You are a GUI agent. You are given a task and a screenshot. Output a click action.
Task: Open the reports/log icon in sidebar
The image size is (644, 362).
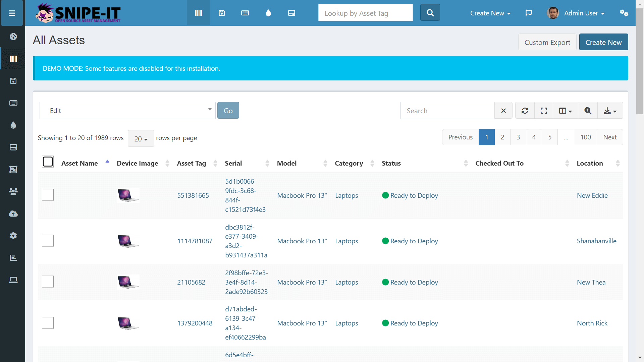click(x=12, y=257)
